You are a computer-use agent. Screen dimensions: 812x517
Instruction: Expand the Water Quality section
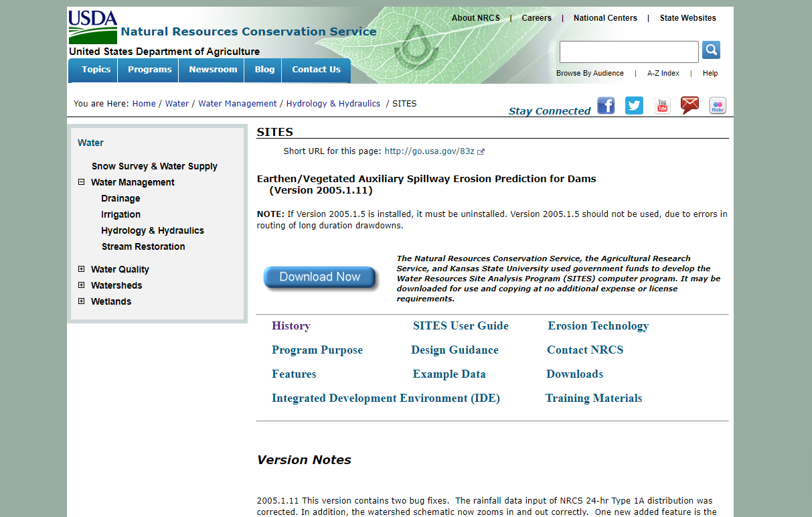tap(82, 269)
